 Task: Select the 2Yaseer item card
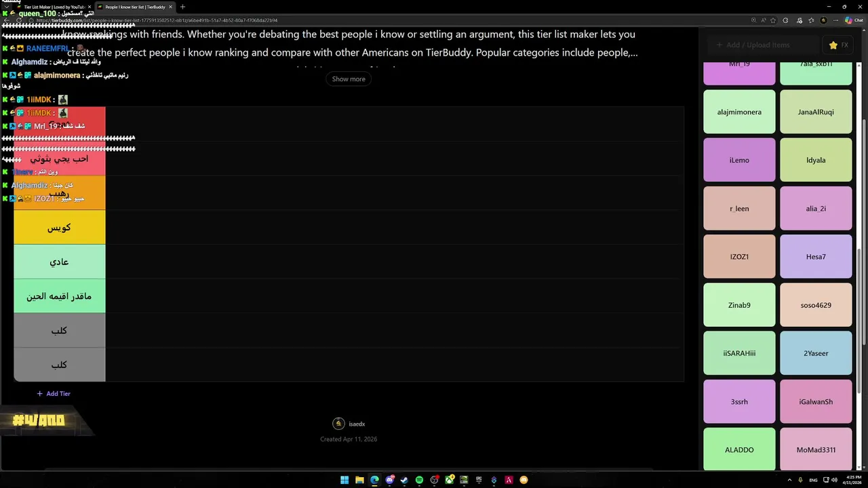coord(816,353)
